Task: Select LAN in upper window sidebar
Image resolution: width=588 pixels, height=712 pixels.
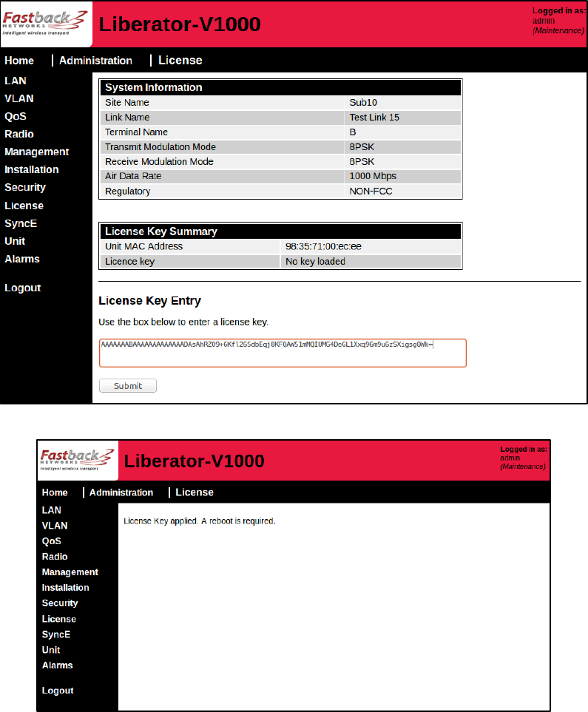Action: pos(16,81)
